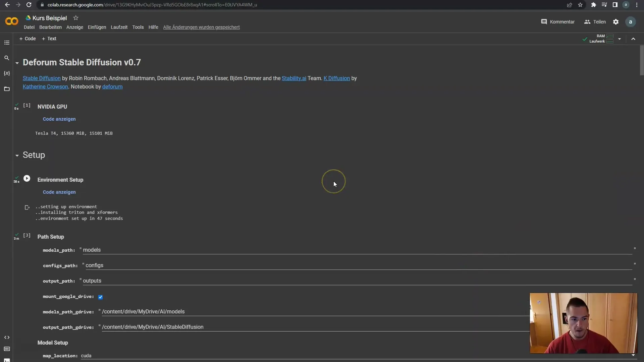Screen dimensions: 644x362
Task: Add a new Code cell
Action: pos(28,39)
